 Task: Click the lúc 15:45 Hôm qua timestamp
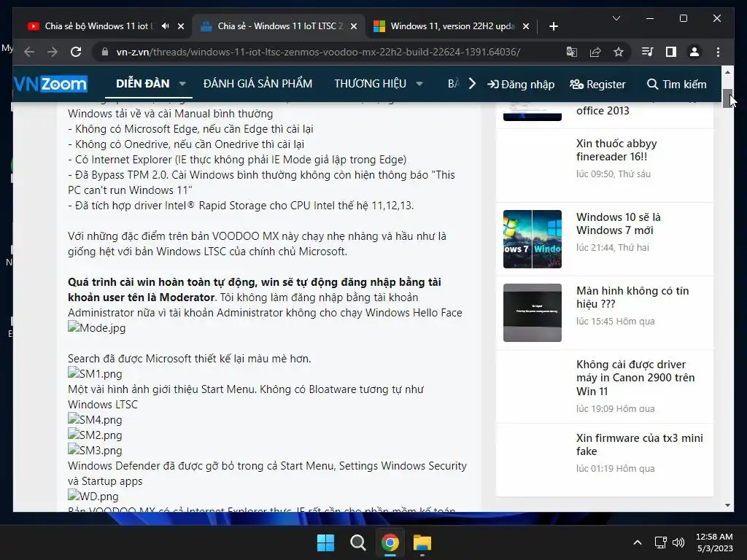coord(615,321)
